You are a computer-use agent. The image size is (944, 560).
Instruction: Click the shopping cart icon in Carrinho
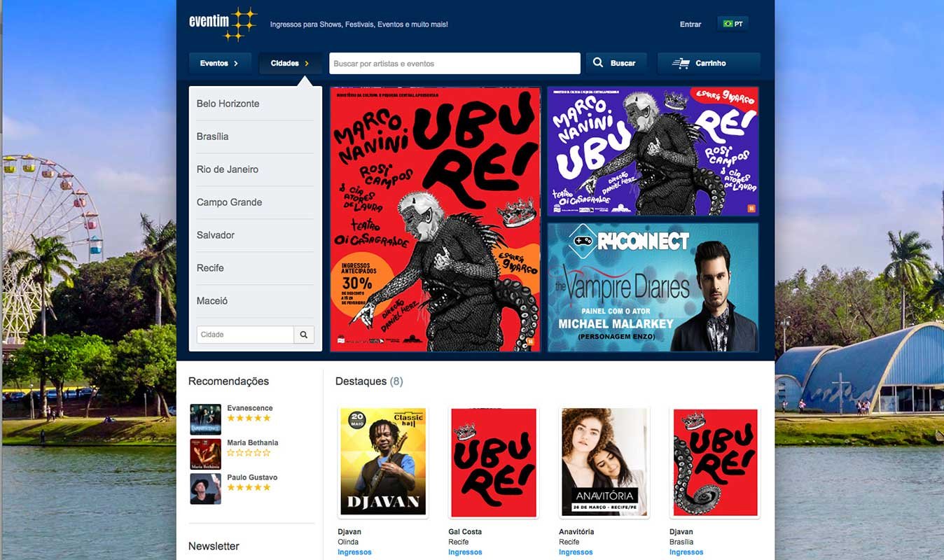point(681,63)
